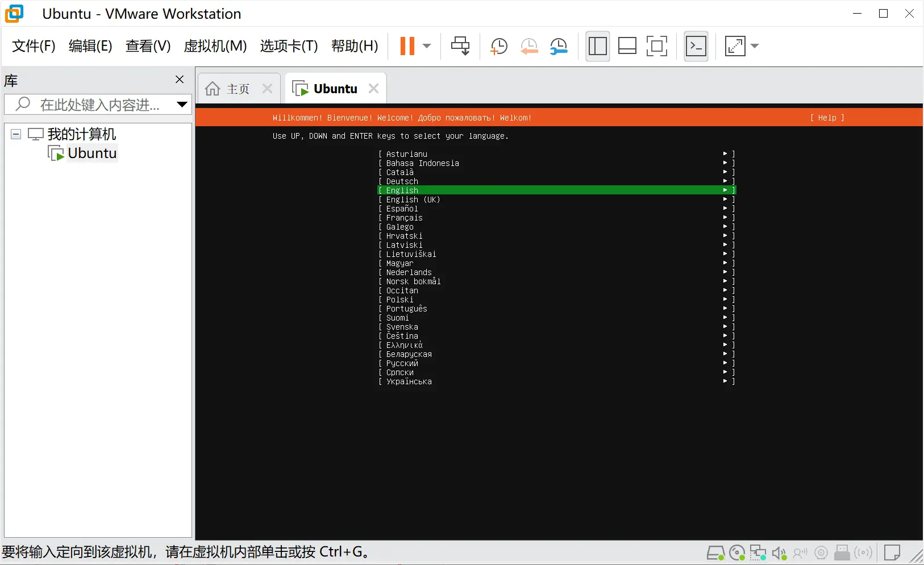Click the stretch guest display icon
The height and width of the screenshot is (565, 924).
pos(735,46)
